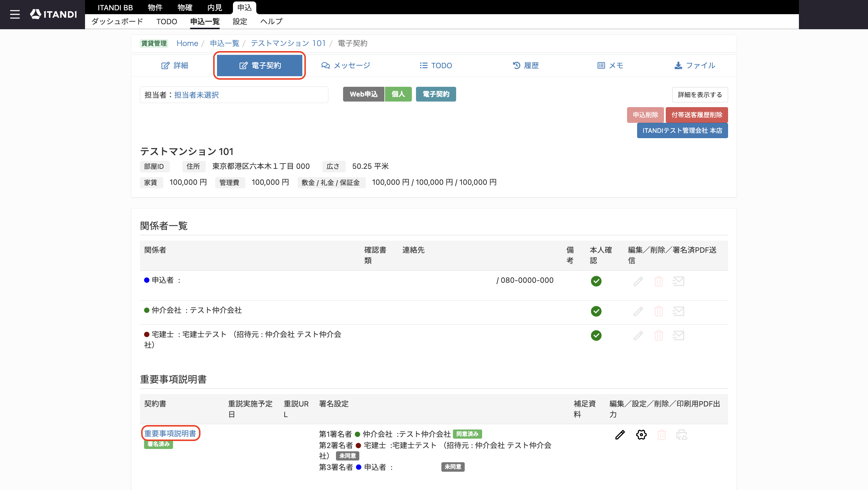Click the 同意済み badge for 第1署名者

coord(467,434)
